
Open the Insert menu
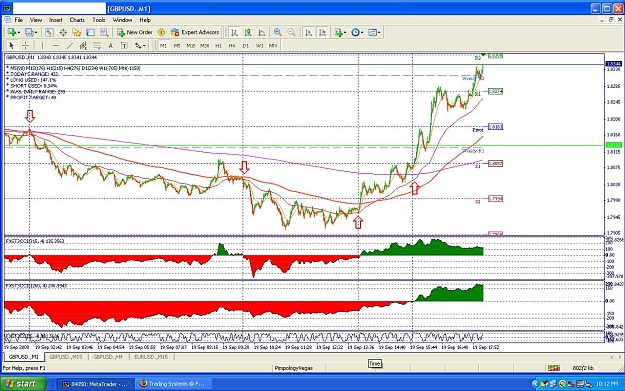tap(56, 20)
